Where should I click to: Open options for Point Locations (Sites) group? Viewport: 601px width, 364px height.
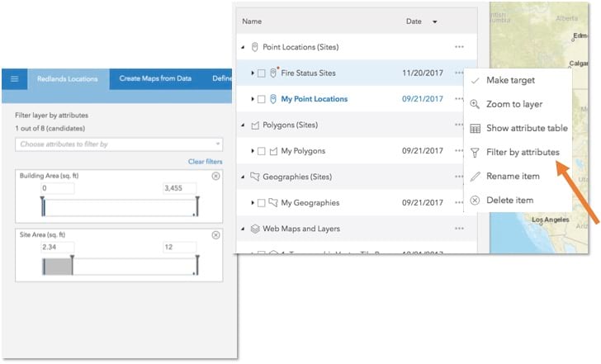point(459,47)
